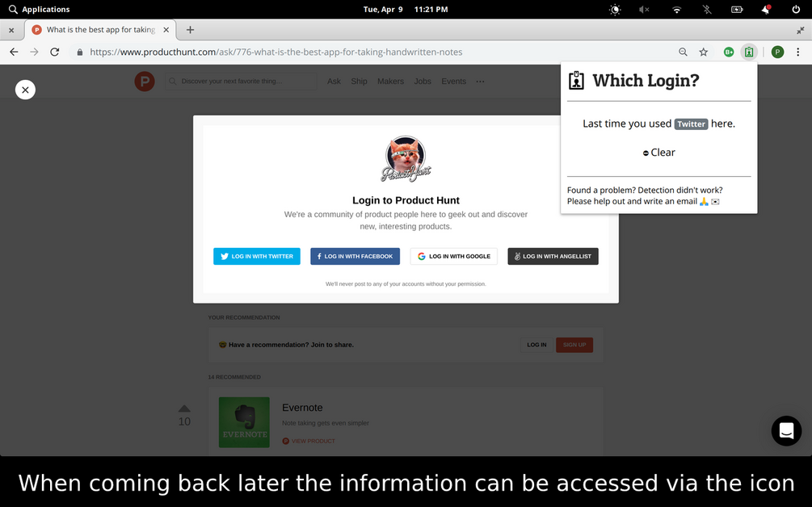Click the envelope email link in popup
Viewport: 812px width, 507px height.
(x=715, y=202)
